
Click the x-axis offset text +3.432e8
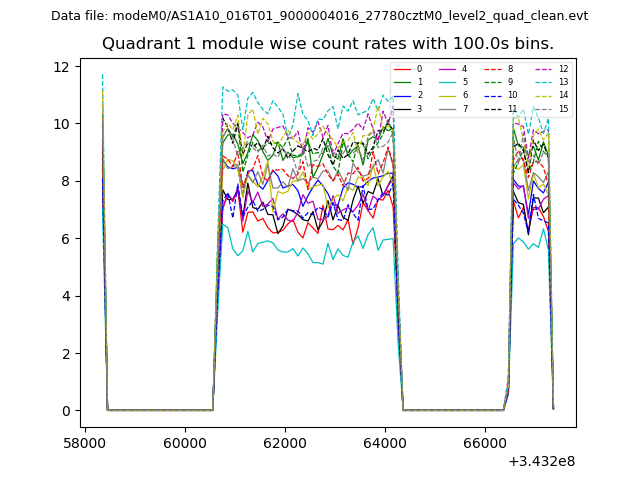(x=541, y=461)
